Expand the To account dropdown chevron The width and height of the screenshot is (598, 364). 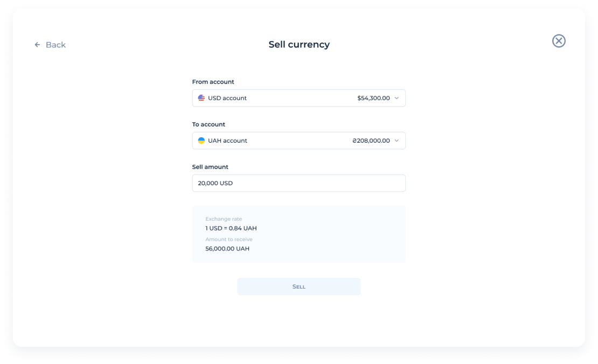[397, 141]
